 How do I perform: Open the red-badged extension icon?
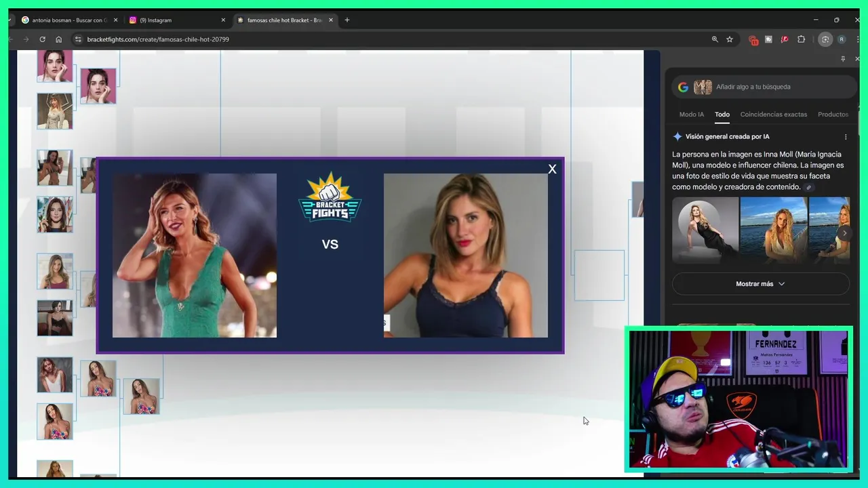[753, 39]
